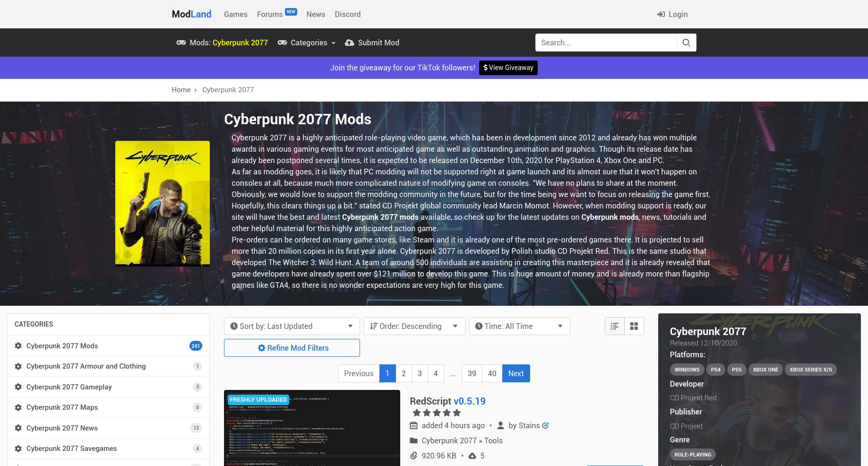The height and width of the screenshot is (466, 868).
Task: Switch to list view layout icon
Action: point(614,326)
